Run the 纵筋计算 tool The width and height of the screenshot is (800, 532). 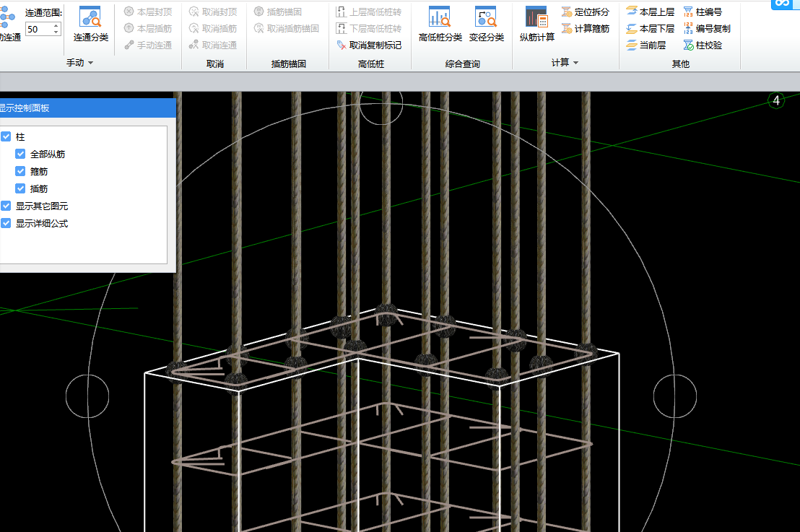pyautogui.click(x=536, y=24)
